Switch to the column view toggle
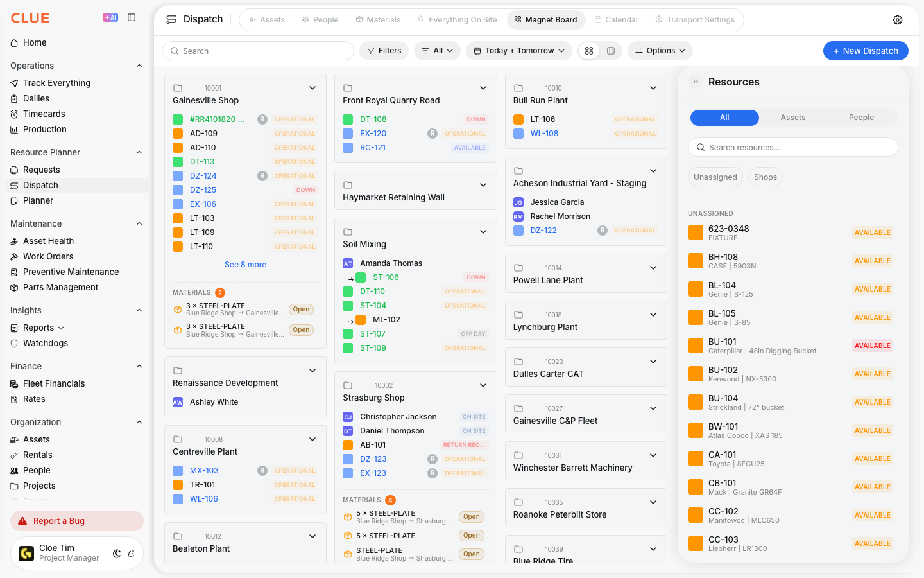 click(611, 51)
